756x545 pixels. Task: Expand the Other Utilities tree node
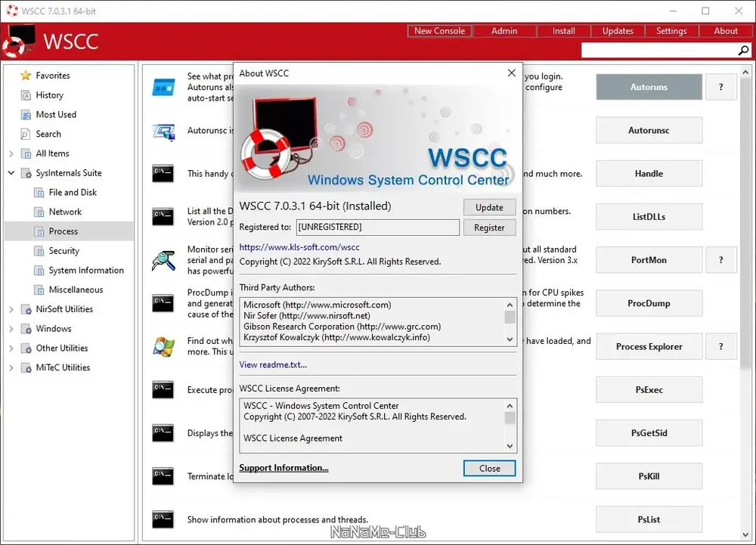click(x=11, y=348)
